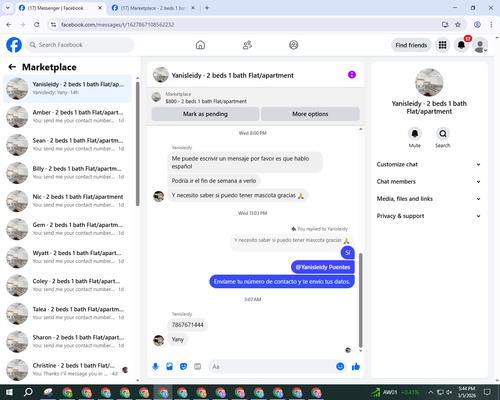Click the chat messages scrollbar
Image resolution: width=500 pixels, height=400 pixels.
click(360, 300)
